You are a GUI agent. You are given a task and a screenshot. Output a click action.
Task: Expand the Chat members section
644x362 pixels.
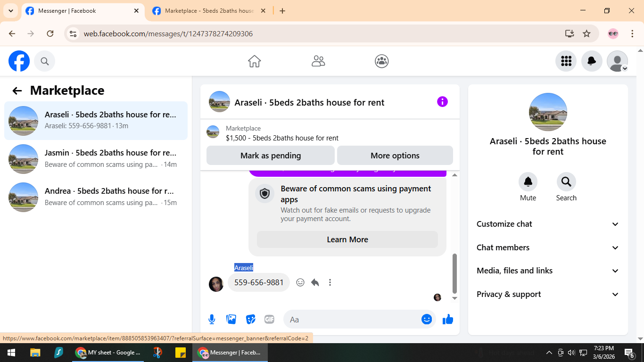pyautogui.click(x=548, y=247)
